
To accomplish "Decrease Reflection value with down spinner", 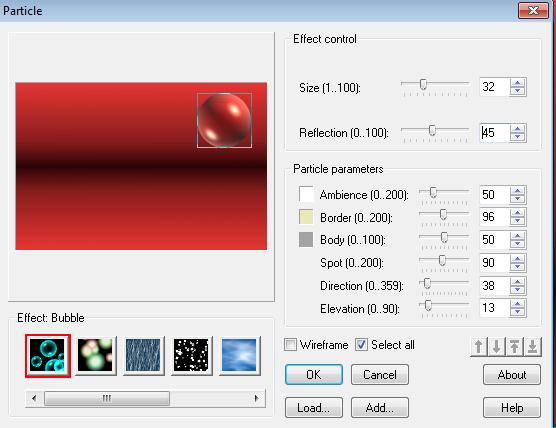I will click(518, 137).
